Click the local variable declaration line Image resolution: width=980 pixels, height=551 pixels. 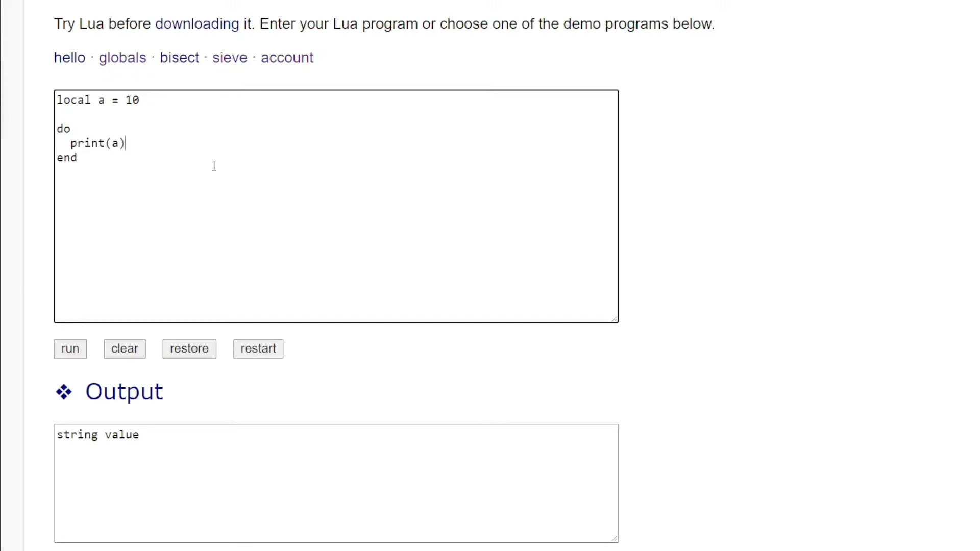point(97,99)
